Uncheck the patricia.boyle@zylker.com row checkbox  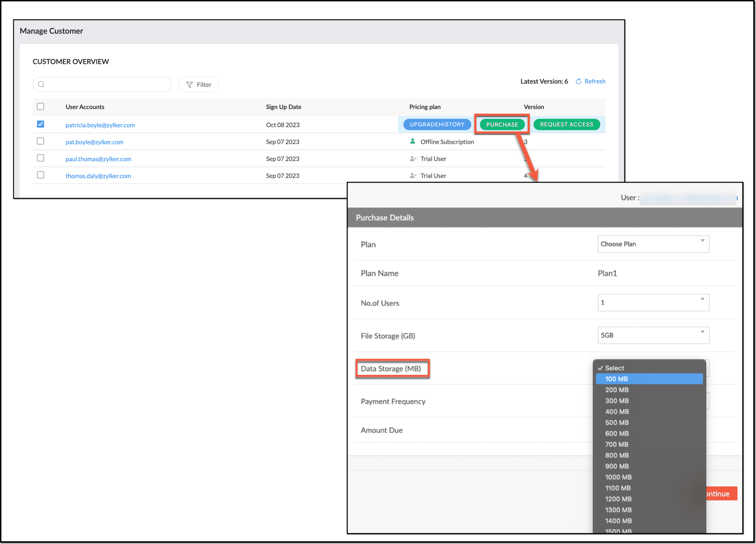coord(40,124)
